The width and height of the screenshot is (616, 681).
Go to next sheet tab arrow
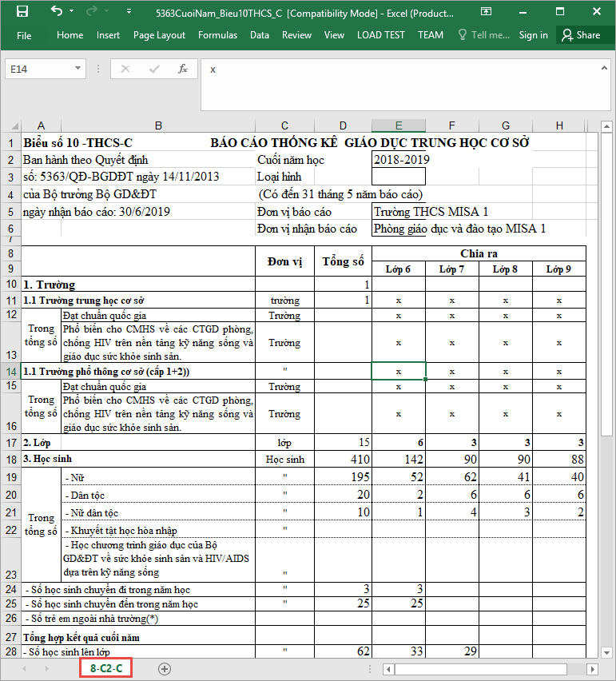pyautogui.click(x=46, y=669)
